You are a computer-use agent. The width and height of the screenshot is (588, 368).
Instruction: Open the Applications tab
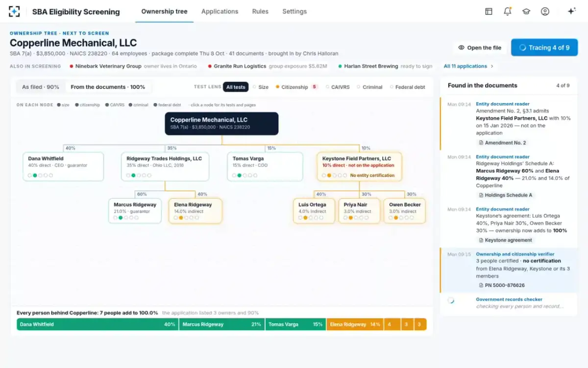(220, 11)
